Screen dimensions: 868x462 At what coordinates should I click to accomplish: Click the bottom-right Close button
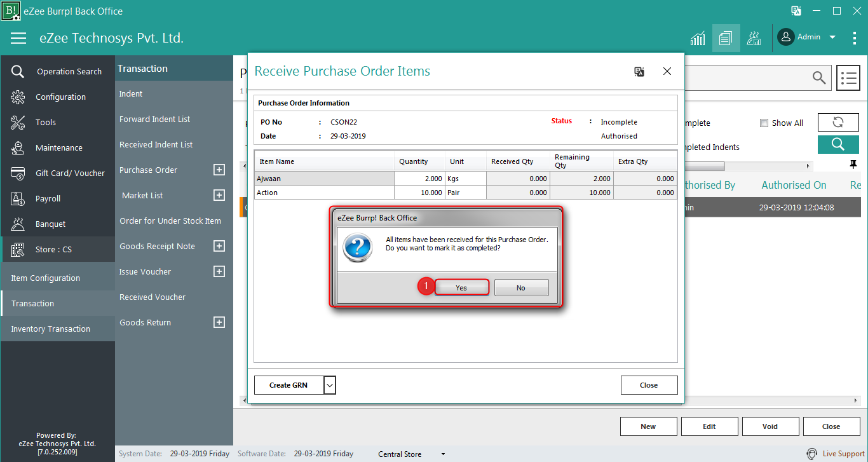[x=831, y=426]
